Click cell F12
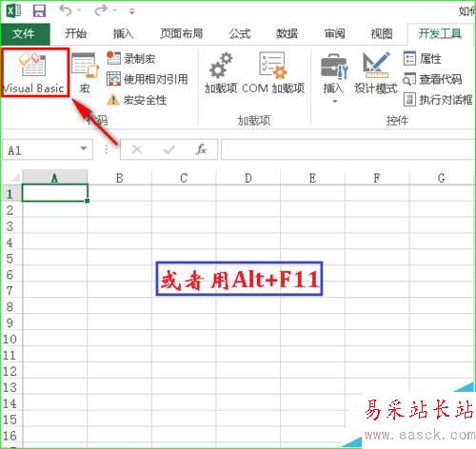This screenshot has width=476, height=449. [377, 371]
